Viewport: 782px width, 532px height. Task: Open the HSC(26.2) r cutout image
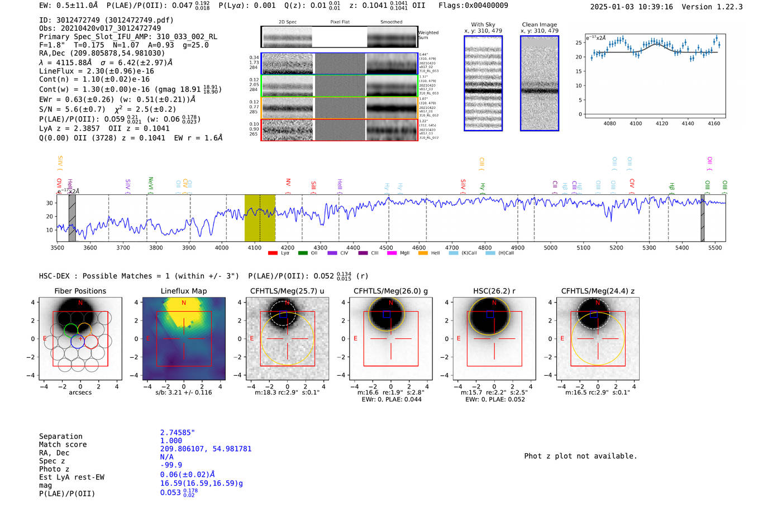coord(494,339)
